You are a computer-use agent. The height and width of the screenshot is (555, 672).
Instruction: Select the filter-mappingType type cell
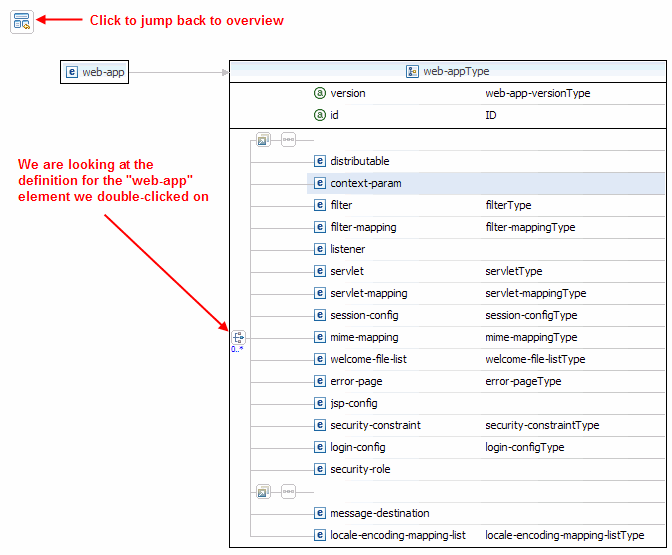530,227
